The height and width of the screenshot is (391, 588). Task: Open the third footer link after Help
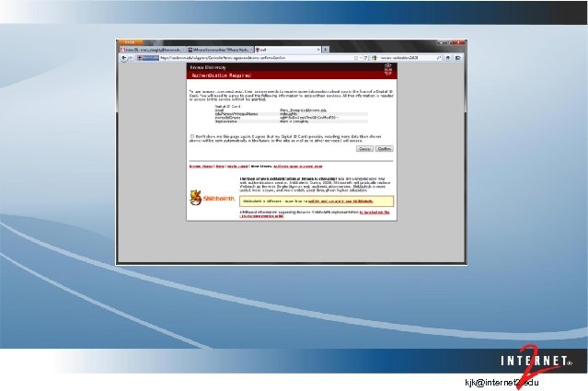tap(237, 167)
